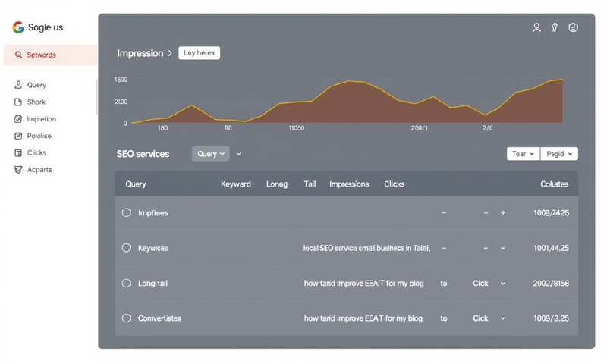
Task: Click the Lay heres button
Action: click(199, 53)
